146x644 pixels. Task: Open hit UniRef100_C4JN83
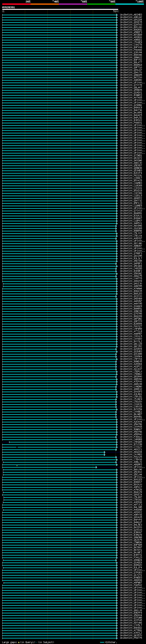click(x=131, y=454)
